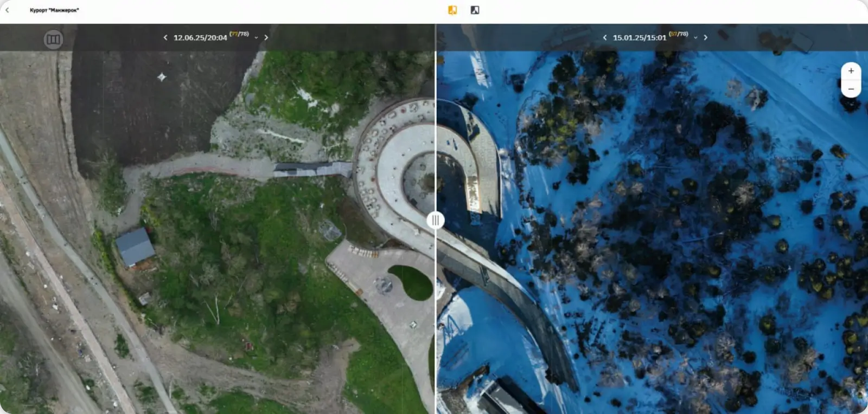This screenshot has height=414, width=868.
Task: Open the 12.06.25/20:04 date selector
Action: pos(200,38)
